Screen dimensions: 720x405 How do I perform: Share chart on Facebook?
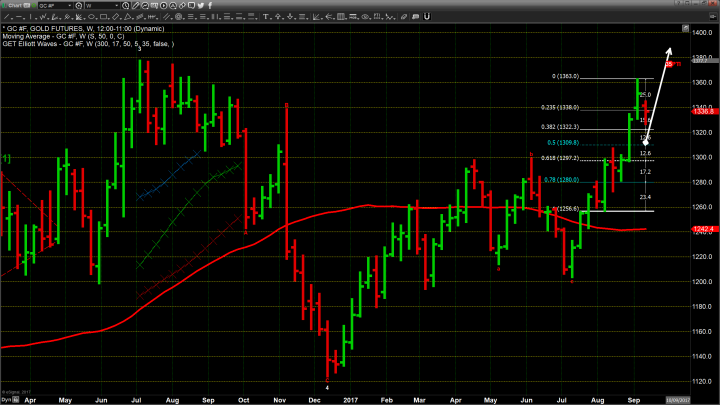coord(210,6)
